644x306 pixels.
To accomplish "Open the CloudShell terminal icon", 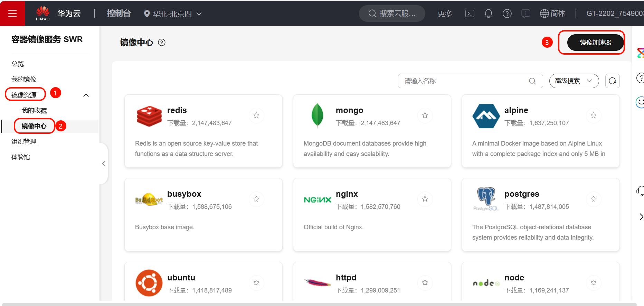I will click(470, 13).
